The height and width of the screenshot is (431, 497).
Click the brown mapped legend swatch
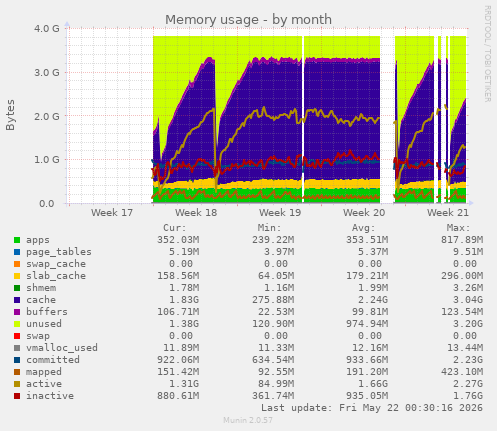click(x=17, y=372)
